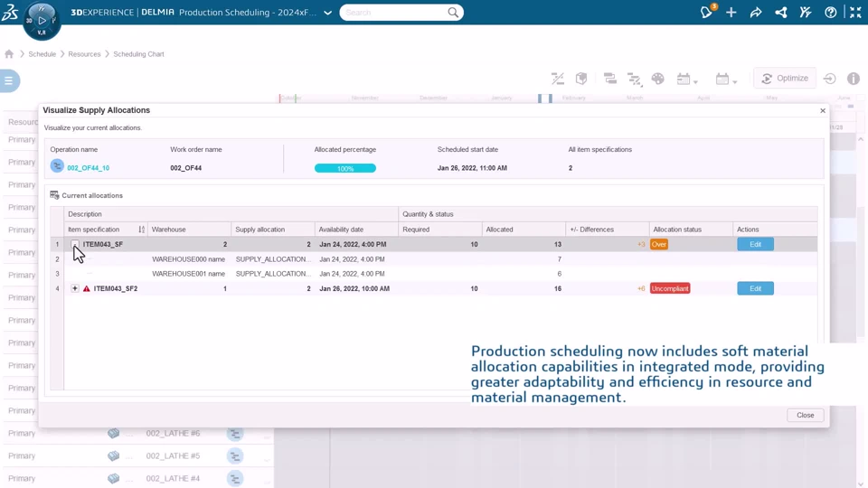Click the resource cube icon for 002_LATHE #5
Viewport: 868px width, 488px height.
pos(114,455)
